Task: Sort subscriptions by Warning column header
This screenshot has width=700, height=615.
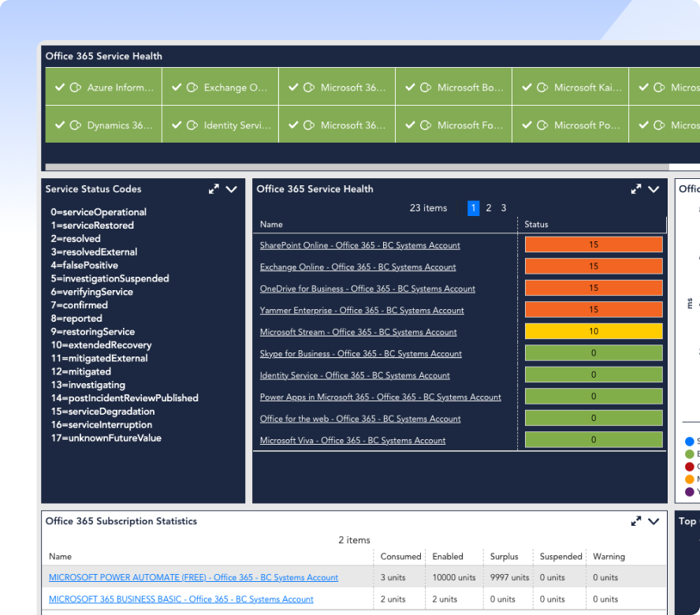Action: tap(609, 557)
